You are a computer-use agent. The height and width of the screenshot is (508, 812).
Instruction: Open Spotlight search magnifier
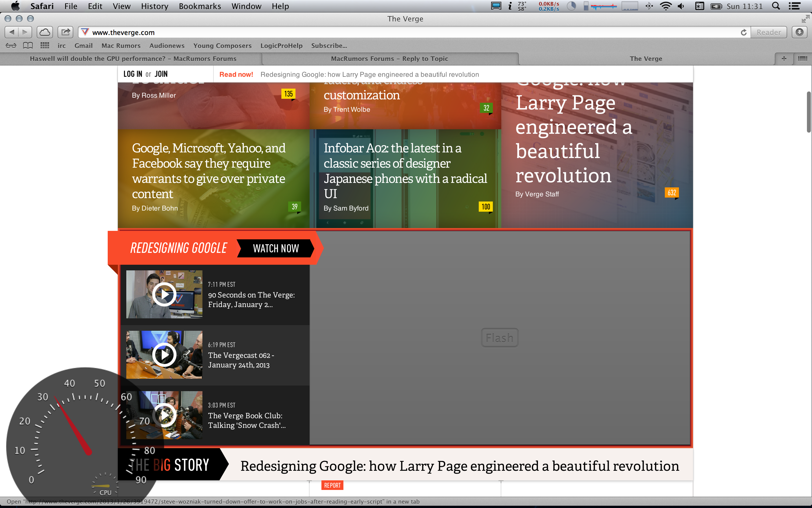[x=776, y=6]
